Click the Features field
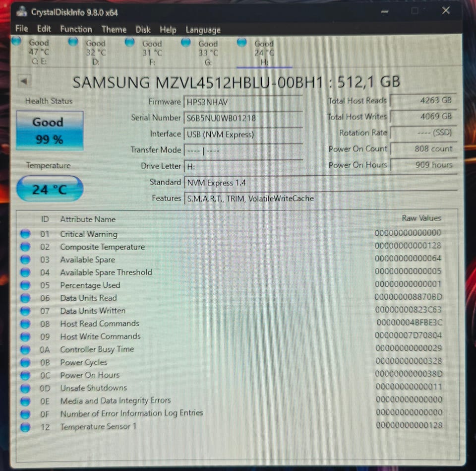This screenshot has height=471, width=476. pos(321,199)
